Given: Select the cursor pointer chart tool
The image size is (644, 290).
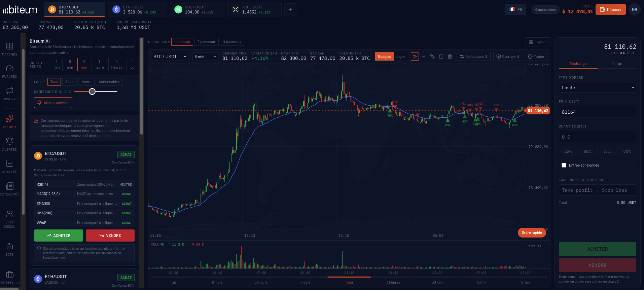Looking at the screenshot, I should 415,57.
